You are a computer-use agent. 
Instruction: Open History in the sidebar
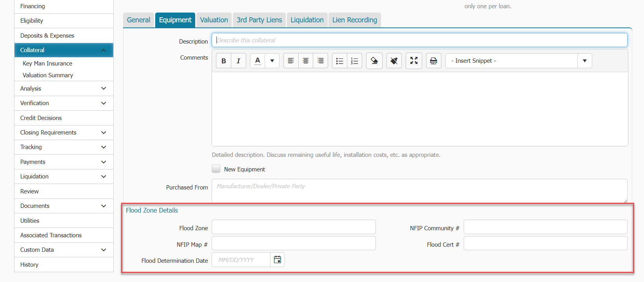pyautogui.click(x=64, y=265)
